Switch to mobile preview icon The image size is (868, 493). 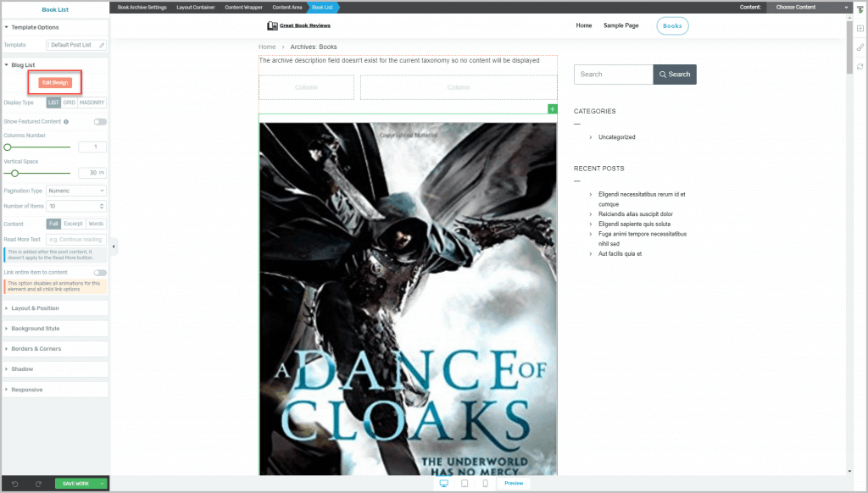485,484
